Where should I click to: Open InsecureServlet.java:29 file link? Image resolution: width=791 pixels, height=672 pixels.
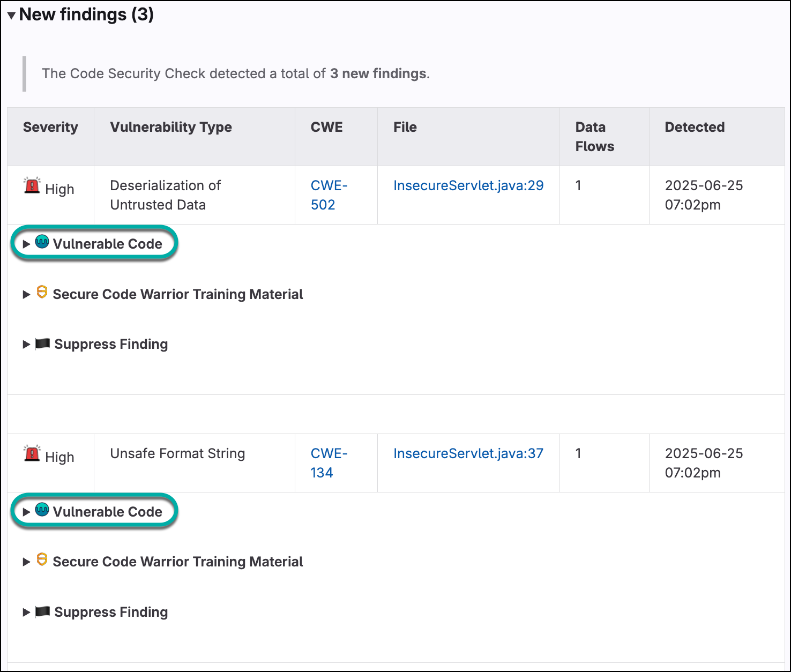tap(468, 185)
